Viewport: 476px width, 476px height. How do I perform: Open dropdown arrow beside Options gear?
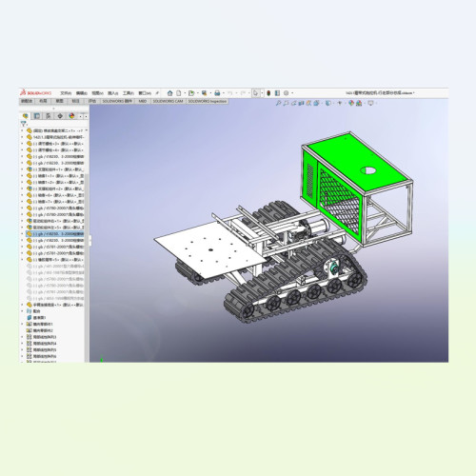(292, 93)
